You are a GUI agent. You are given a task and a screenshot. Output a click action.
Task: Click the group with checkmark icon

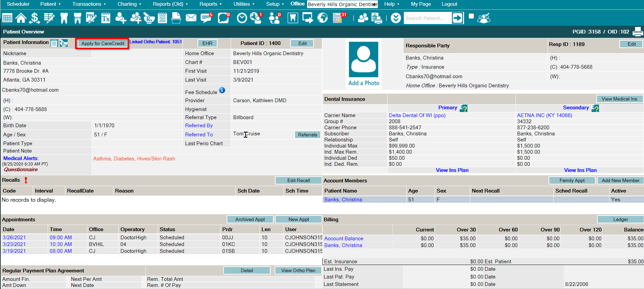484,18
